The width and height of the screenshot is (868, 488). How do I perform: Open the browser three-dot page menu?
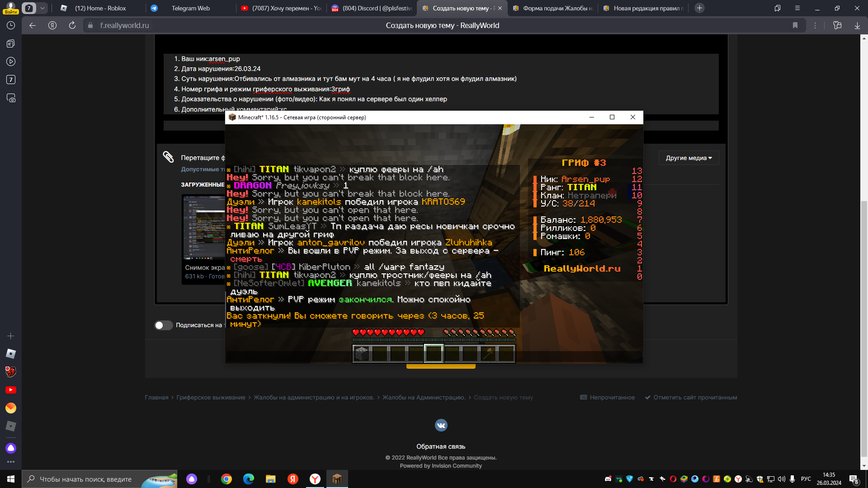(815, 26)
